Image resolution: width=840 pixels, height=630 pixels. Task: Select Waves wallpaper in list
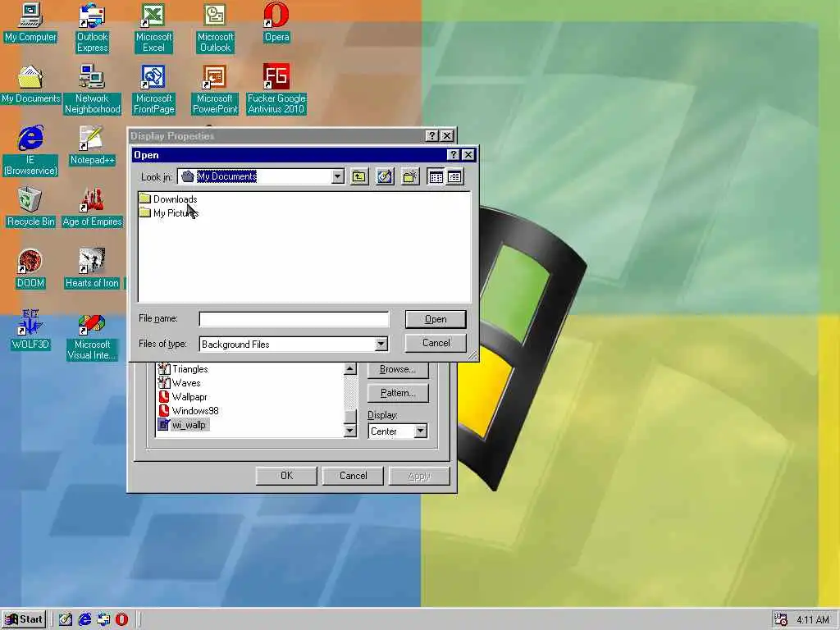pos(180,383)
